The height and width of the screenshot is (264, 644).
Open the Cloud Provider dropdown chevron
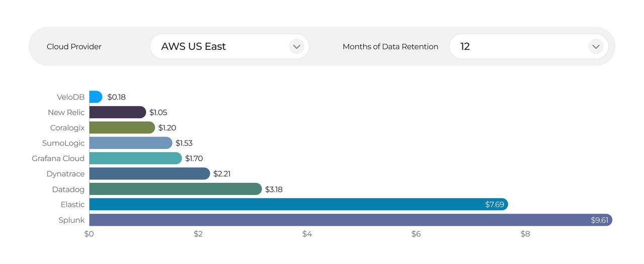[296, 46]
